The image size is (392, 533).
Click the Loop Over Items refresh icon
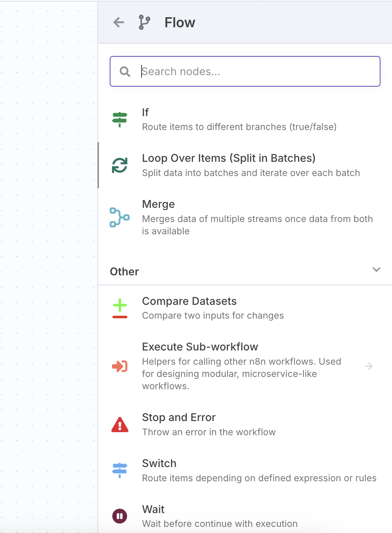pyautogui.click(x=120, y=165)
